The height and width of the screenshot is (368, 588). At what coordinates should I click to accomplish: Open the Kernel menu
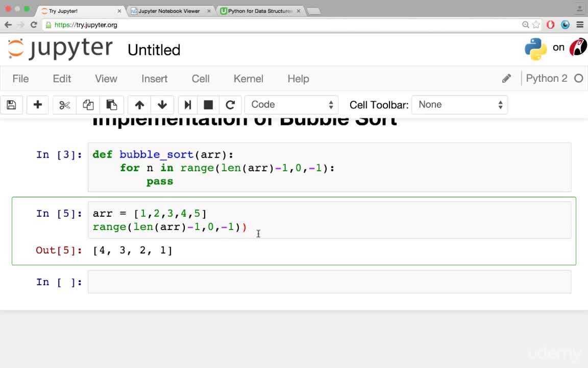click(x=248, y=79)
